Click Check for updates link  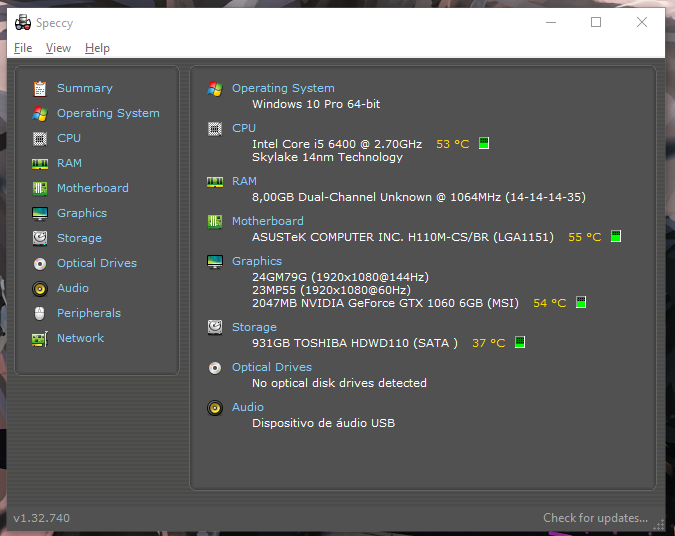point(595,518)
